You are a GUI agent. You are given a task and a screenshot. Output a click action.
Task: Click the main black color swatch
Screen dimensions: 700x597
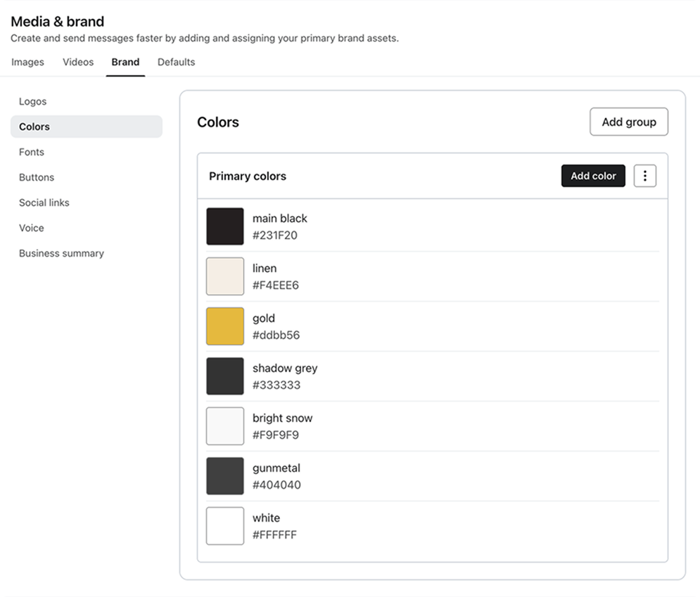click(225, 226)
